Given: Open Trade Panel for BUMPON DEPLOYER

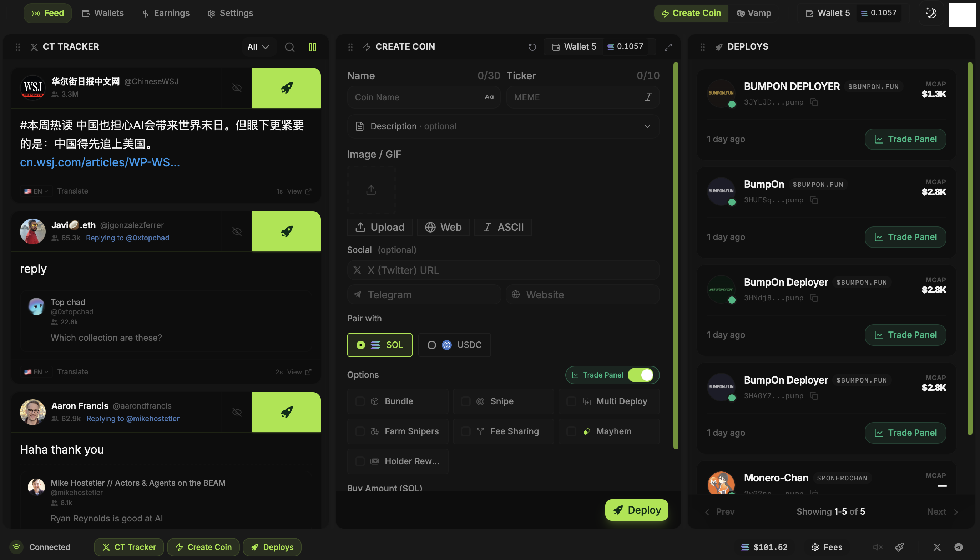Looking at the screenshot, I should tap(905, 139).
